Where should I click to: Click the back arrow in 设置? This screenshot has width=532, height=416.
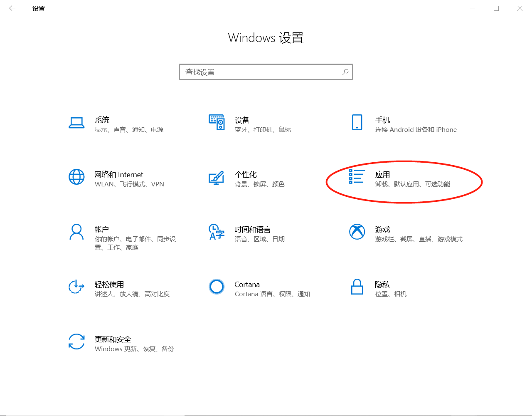coord(12,8)
